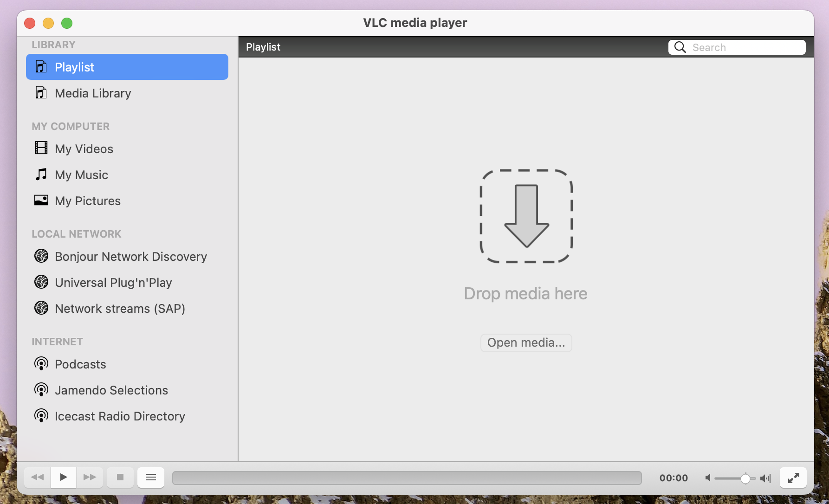Click the Universal Plug'n'Play globe icon
The image size is (829, 504).
(x=41, y=282)
